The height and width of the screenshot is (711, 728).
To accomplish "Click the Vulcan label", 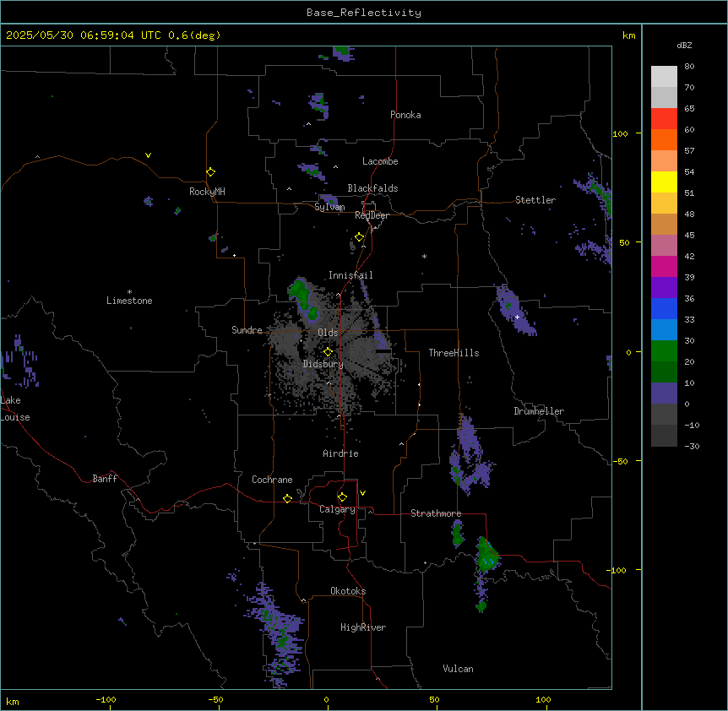I will [459, 669].
